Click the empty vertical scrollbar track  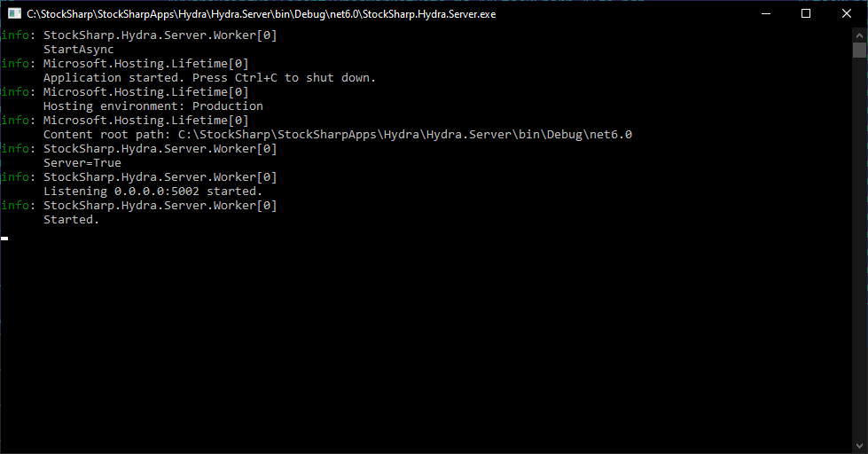(x=859, y=249)
